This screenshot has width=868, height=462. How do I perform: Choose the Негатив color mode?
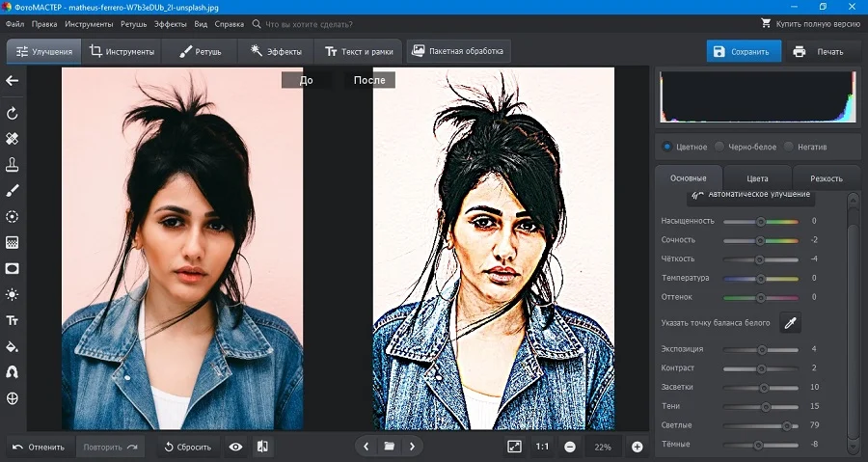click(789, 147)
